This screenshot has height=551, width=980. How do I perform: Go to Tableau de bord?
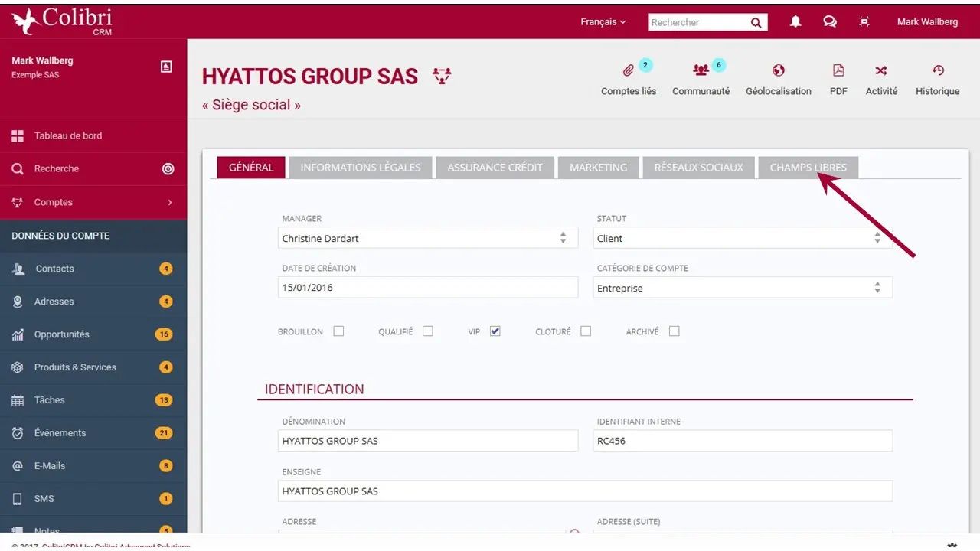pos(67,135)
